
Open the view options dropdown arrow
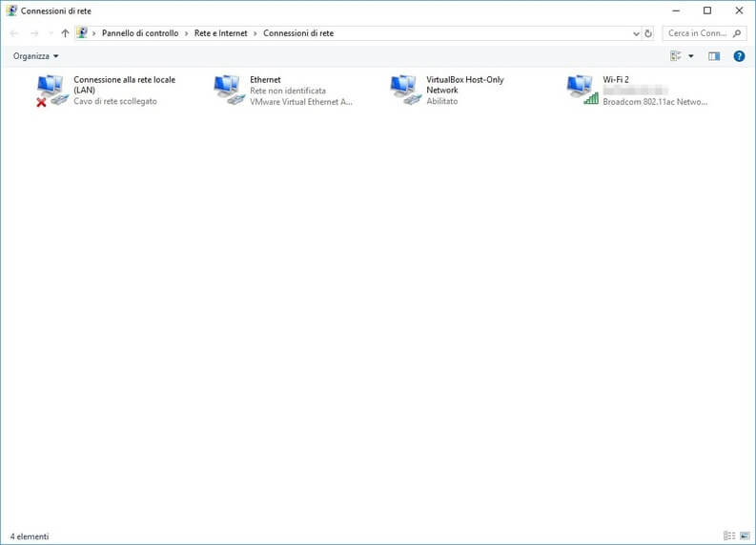(x=691, y=56)
